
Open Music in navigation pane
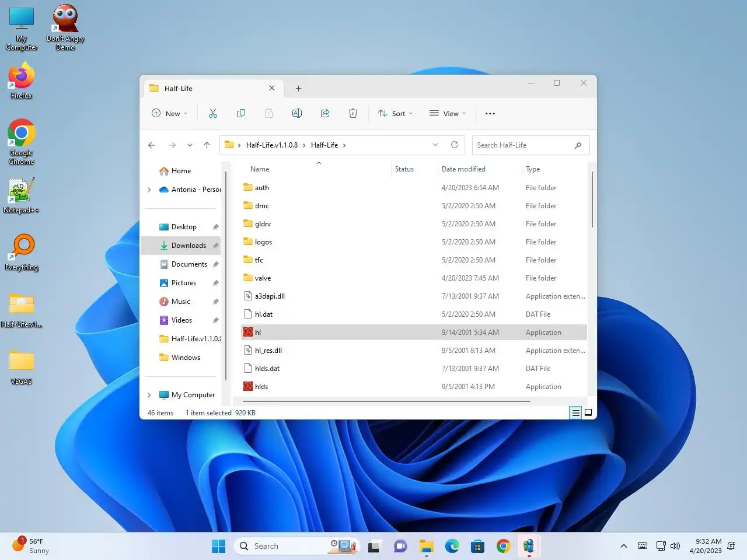pyautogui.click(x=181, y=302)
